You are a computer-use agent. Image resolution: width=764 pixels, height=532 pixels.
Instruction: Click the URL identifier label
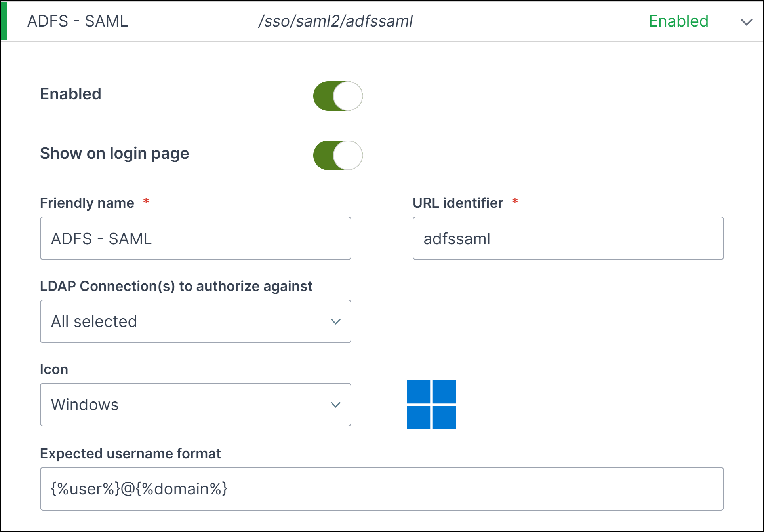[x=458, y=203]
